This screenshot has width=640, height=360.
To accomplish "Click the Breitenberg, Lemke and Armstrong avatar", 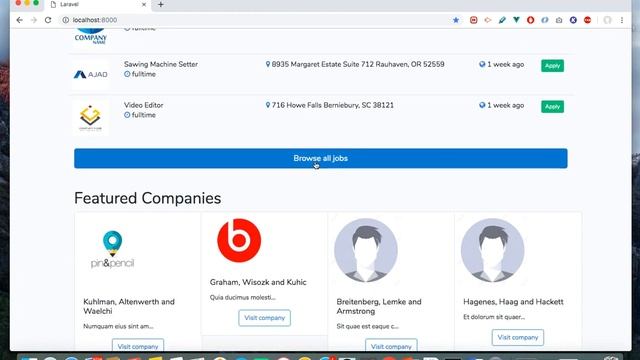I will (366, 250).
